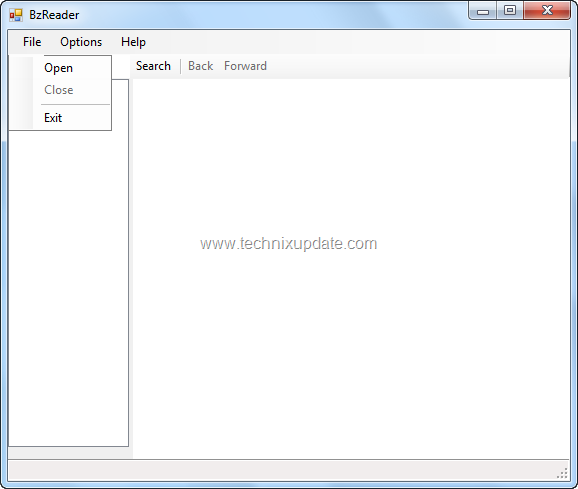Minimize the BzReader window
Screen dimensions: 578x489
(483, 10)
